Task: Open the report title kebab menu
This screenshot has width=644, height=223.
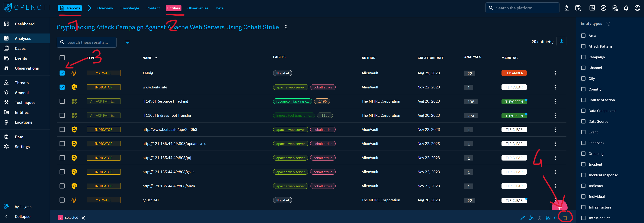Action: (286, 27)
